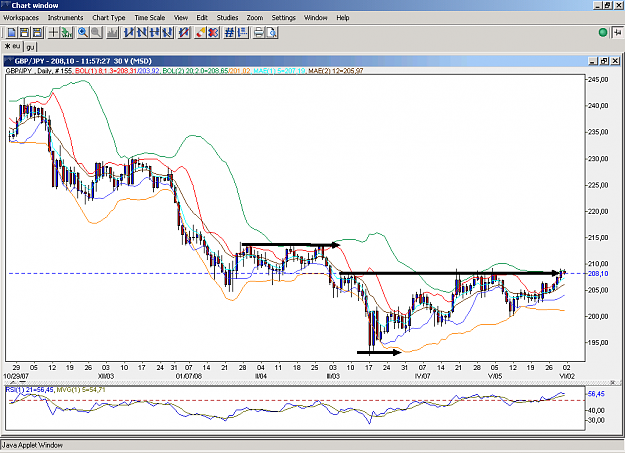625x453 pixels.
Task: Open the View menu
Action: 181,18
